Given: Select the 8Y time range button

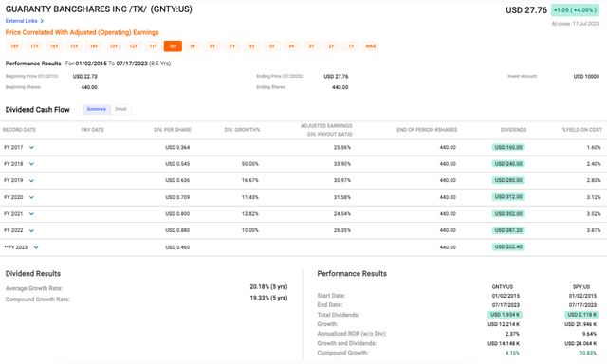Looking at the screenshot, I should tap(212, 46).
